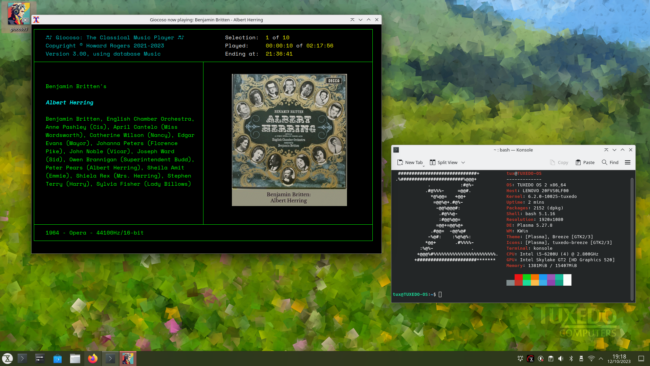Open the removable devices tray icon
650x366 pixels.
tap(581, 359)
